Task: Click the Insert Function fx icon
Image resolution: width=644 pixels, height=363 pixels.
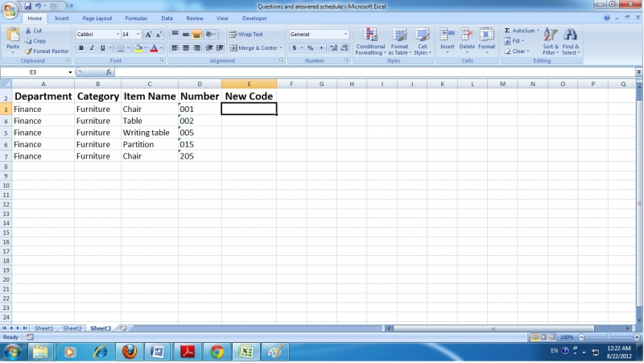Action: [x=109, y=72]
